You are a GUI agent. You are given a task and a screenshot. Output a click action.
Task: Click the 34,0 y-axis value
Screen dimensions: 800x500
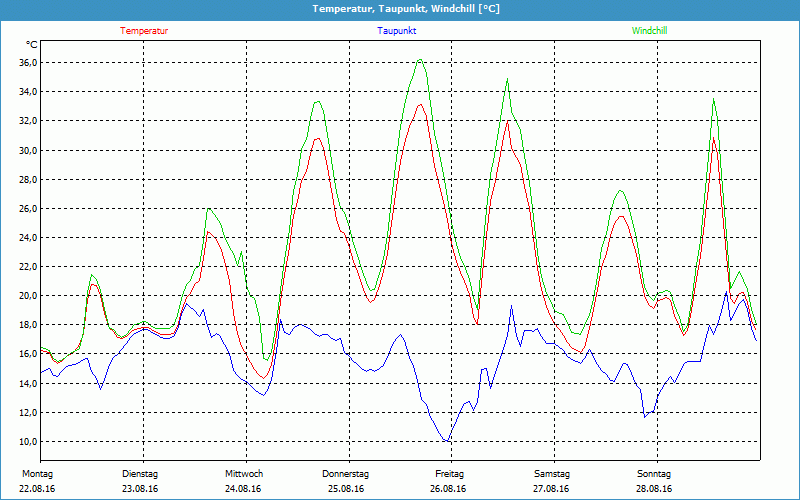click(x=27, y=92)
